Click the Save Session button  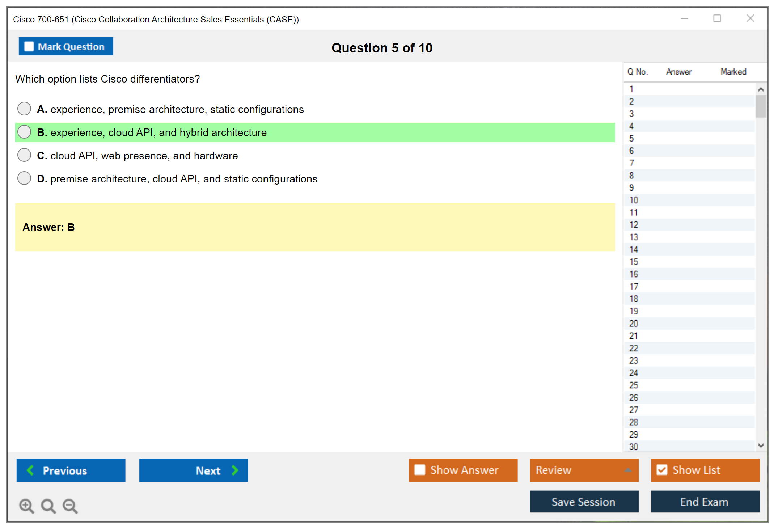(584, 502)
